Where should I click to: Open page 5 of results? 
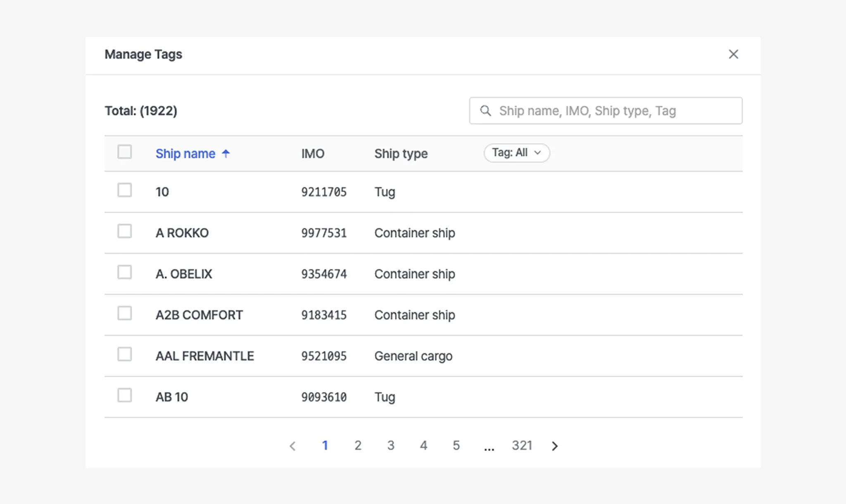coord(456,445)
